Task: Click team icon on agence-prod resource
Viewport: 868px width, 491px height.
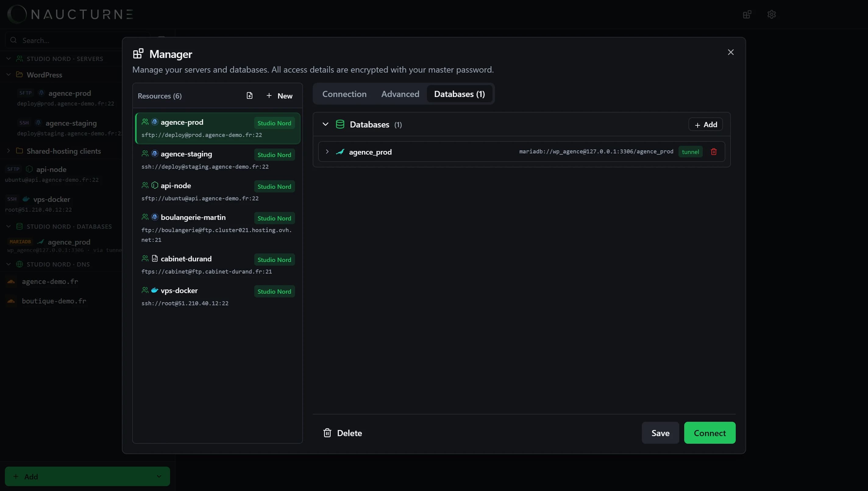Action: pyautogui.click(x=145, y=122)
